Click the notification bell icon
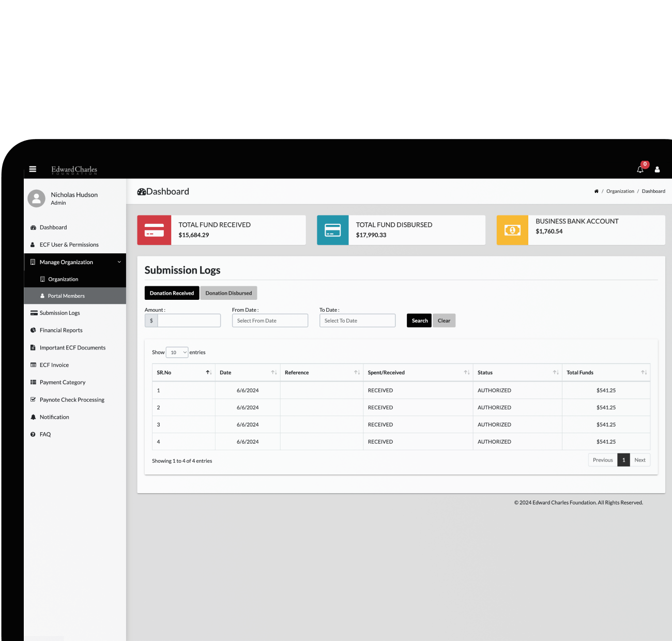The height and width of the screenshot is (641, 672). click(x=640, y=169)
